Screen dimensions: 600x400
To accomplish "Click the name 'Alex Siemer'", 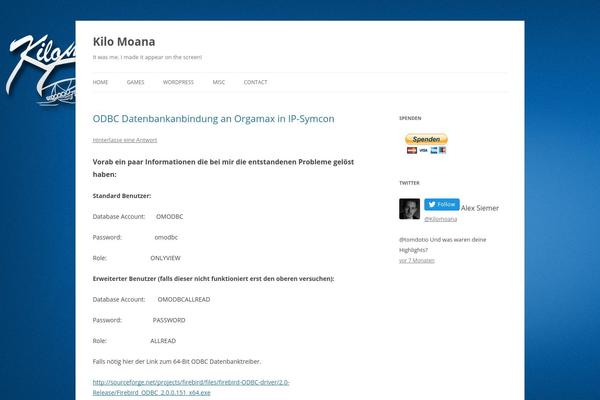I will [x=480, y=208].
